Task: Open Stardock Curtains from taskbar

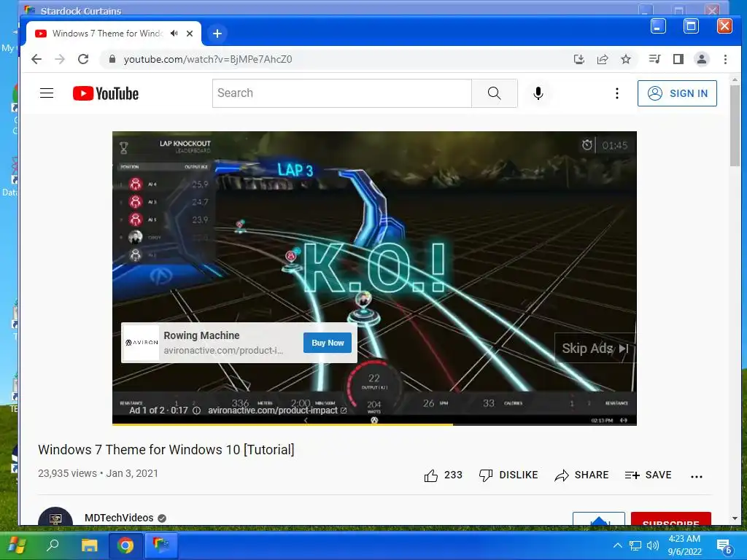Action: (x=161, y=545)
